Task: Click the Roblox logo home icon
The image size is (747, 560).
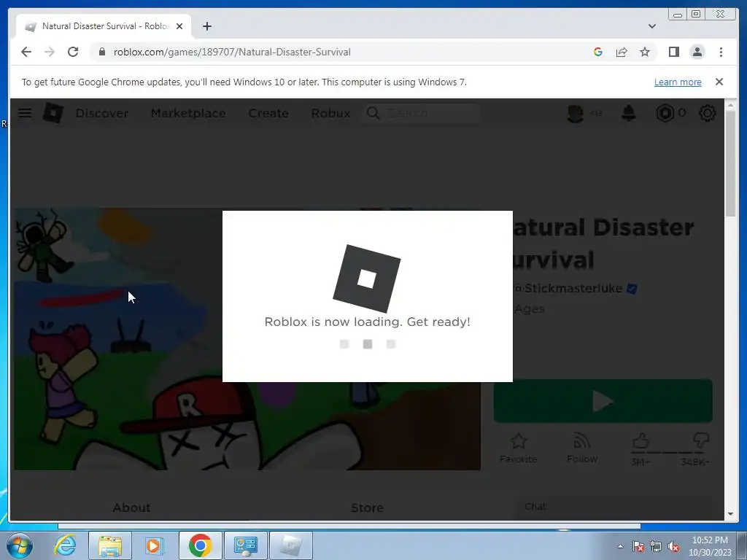Action: [53, 113]
